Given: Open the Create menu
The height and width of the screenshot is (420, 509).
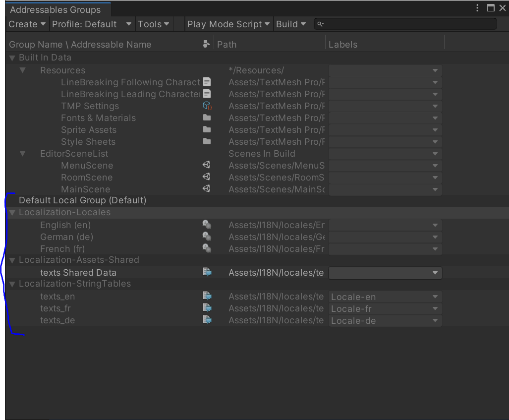Looking at the screenshot, I should 27,23.
